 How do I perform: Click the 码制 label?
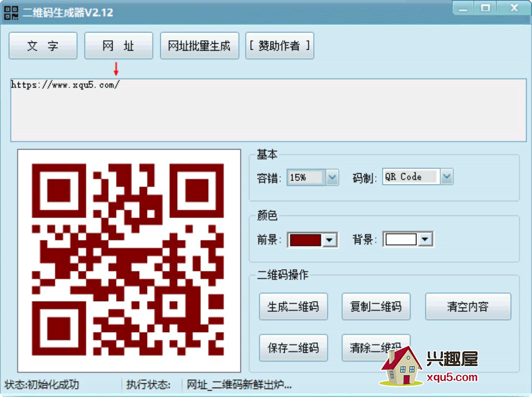pos(365,178)
